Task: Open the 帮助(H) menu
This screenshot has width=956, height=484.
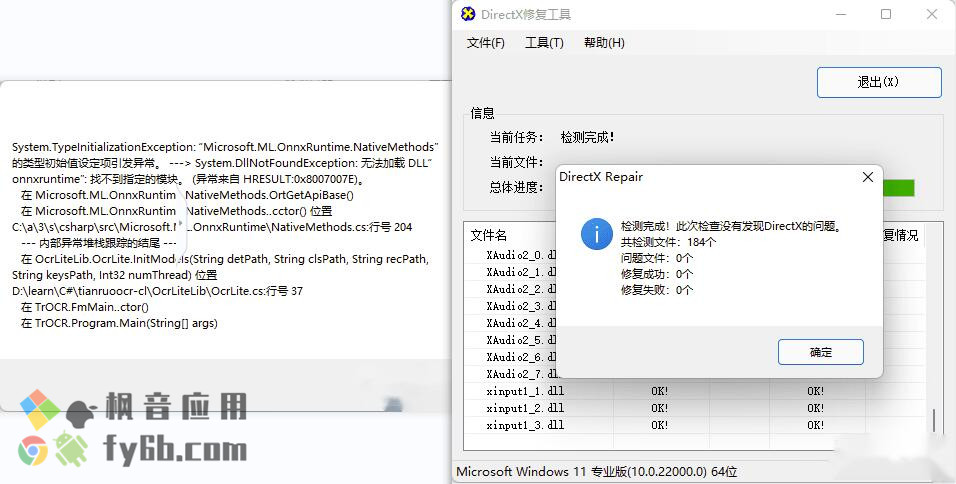Action: [x=604, y=43]
